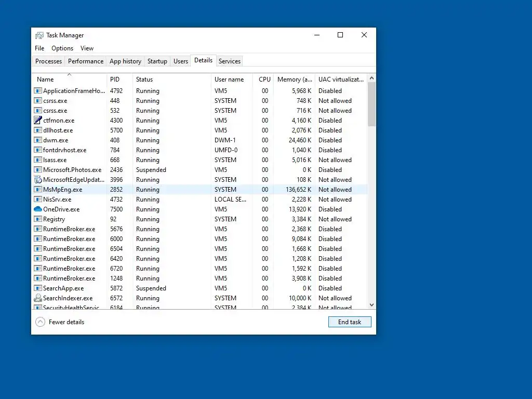Switch to the Processes tab
This screenshot has height=399, width=532.
click(x=48, y=61)
